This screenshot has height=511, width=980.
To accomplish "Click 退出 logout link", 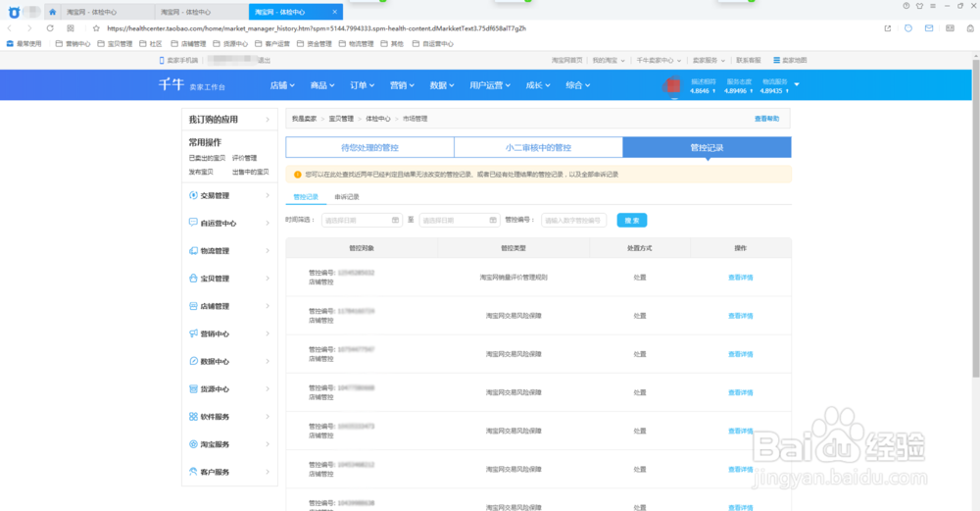I will click(265, 60).
